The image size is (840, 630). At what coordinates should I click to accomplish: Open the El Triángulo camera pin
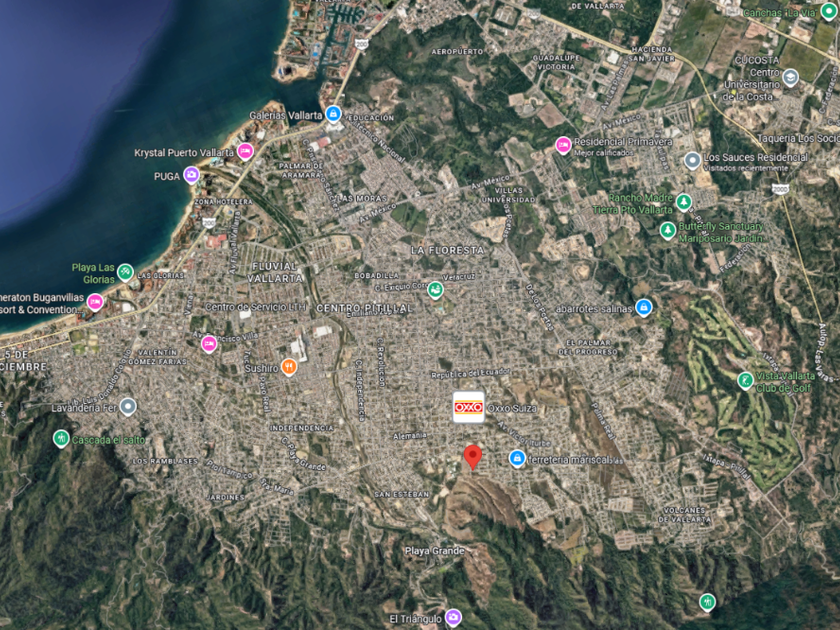(x=453, y=617)
